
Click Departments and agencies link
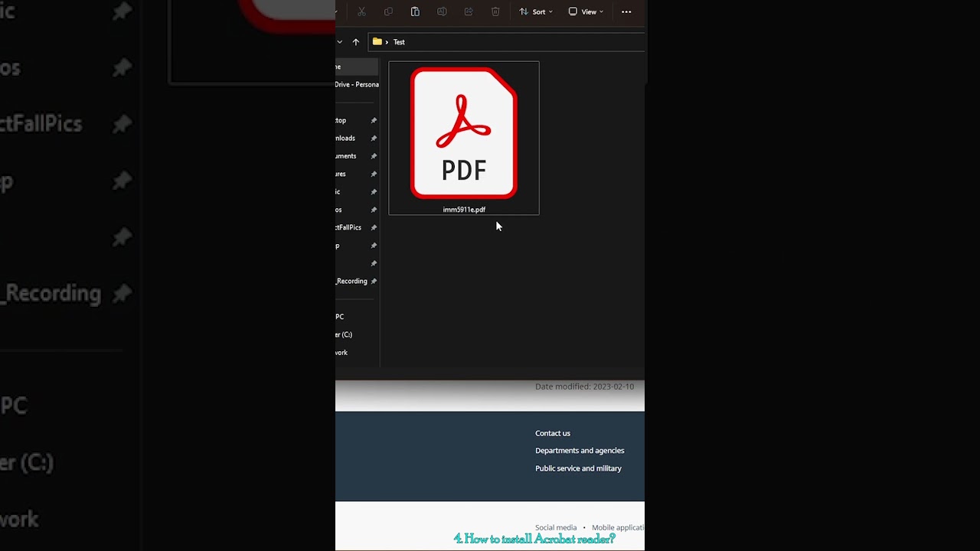580,451
